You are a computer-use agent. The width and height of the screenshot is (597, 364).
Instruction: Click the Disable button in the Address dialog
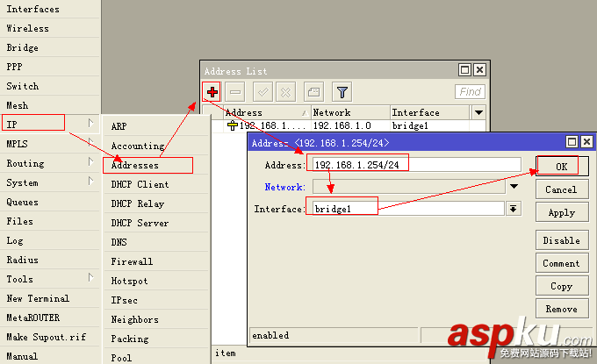click(562, 240)
